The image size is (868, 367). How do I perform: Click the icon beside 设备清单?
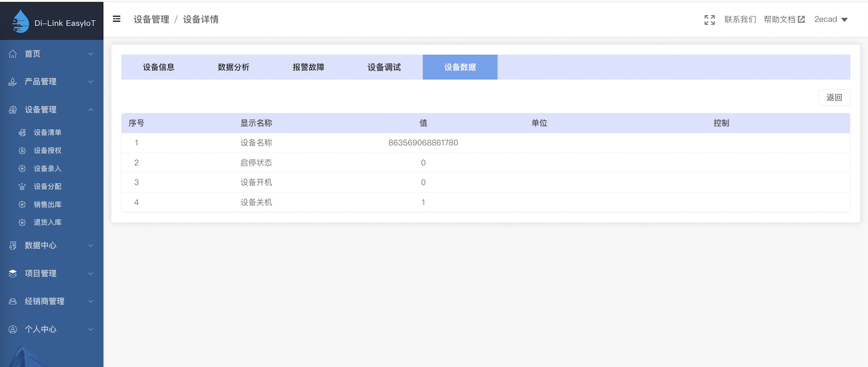[x=22, y=132]
